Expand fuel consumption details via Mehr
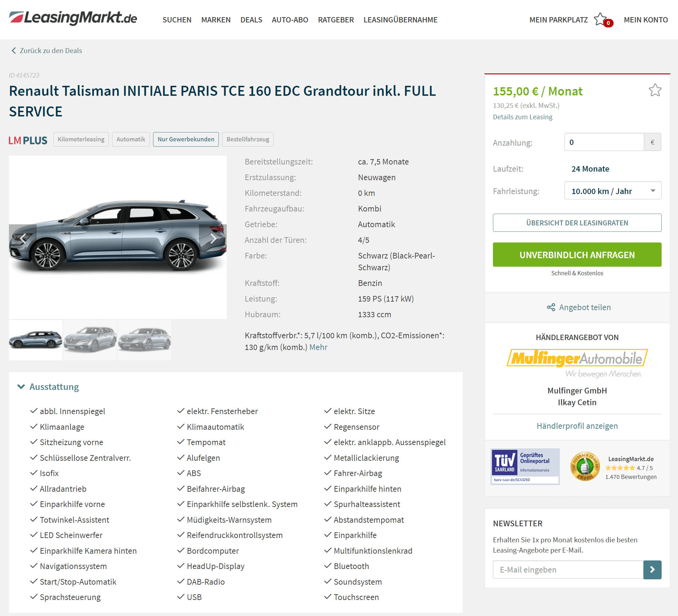The width and height of the screenshot is (678, 616). (x=318, y=347)
